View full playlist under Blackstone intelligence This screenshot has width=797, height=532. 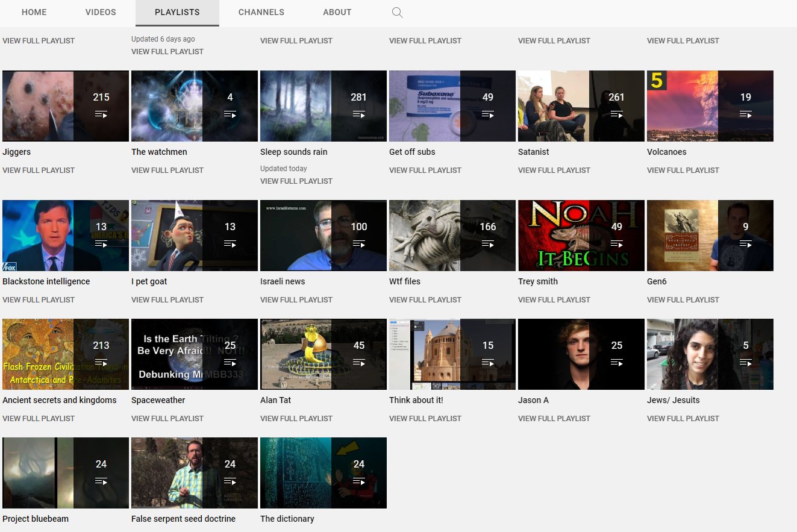(x=39, y=300)
